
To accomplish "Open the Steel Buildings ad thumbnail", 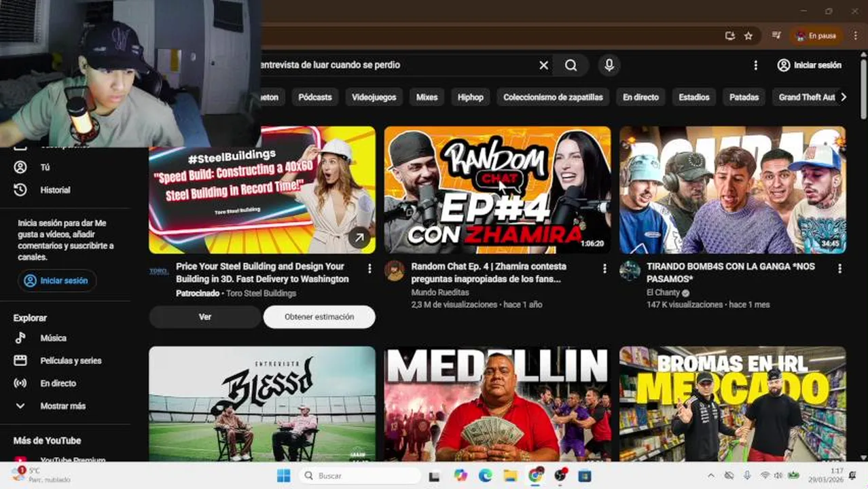I will (x=262, y=189).
